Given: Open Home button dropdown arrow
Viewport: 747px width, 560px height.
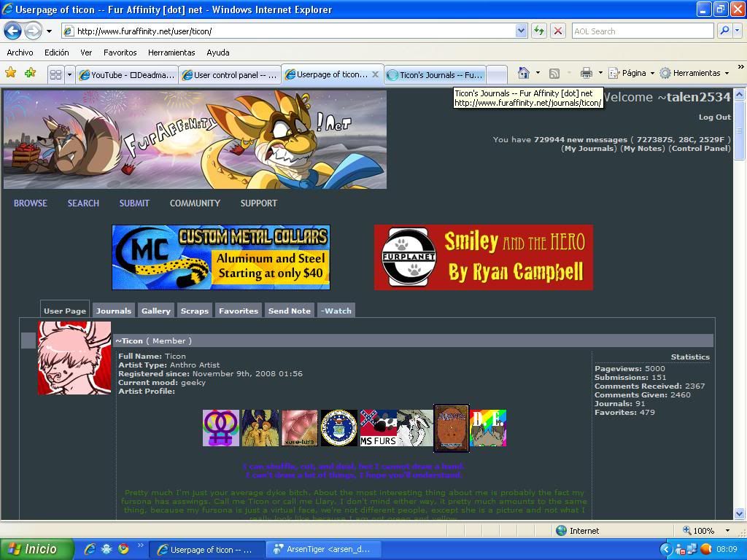Looking at the screenshot, I should [538, 73].
